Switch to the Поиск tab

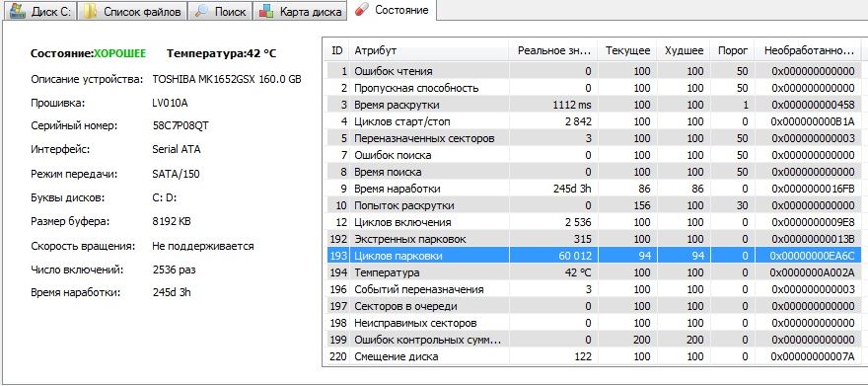[x=220, y=12]
